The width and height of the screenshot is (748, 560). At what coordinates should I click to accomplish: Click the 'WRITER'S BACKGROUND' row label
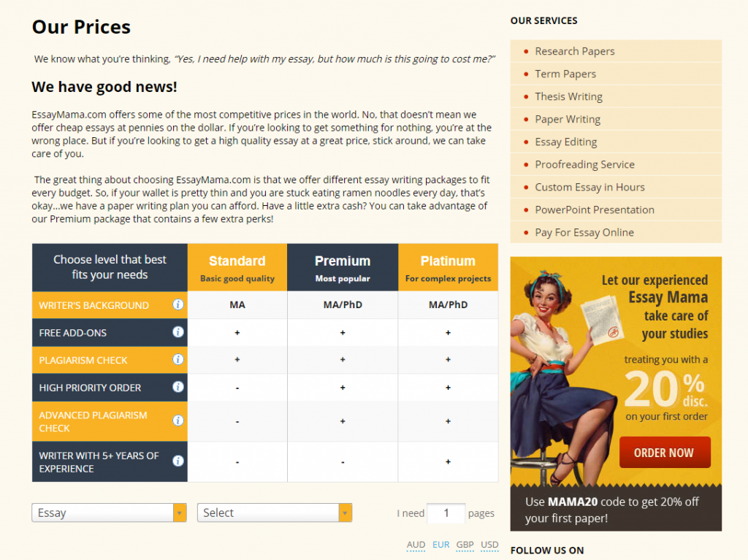coord(94,305)
